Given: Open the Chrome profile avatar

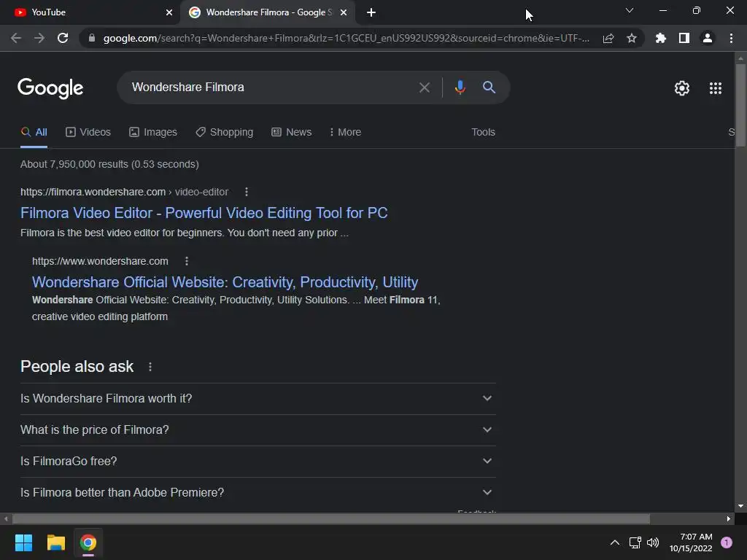Looking at the screenshot, I should (708, 38).
